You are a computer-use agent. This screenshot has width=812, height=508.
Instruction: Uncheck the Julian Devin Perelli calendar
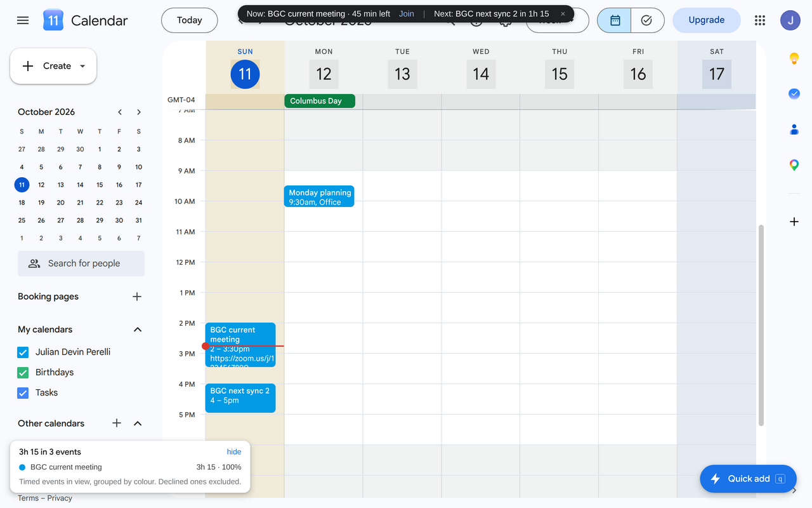[23, 352]
